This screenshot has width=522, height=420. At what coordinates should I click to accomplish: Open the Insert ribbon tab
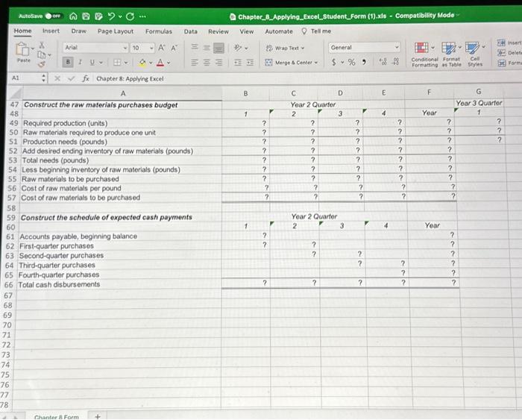[51, 31]
